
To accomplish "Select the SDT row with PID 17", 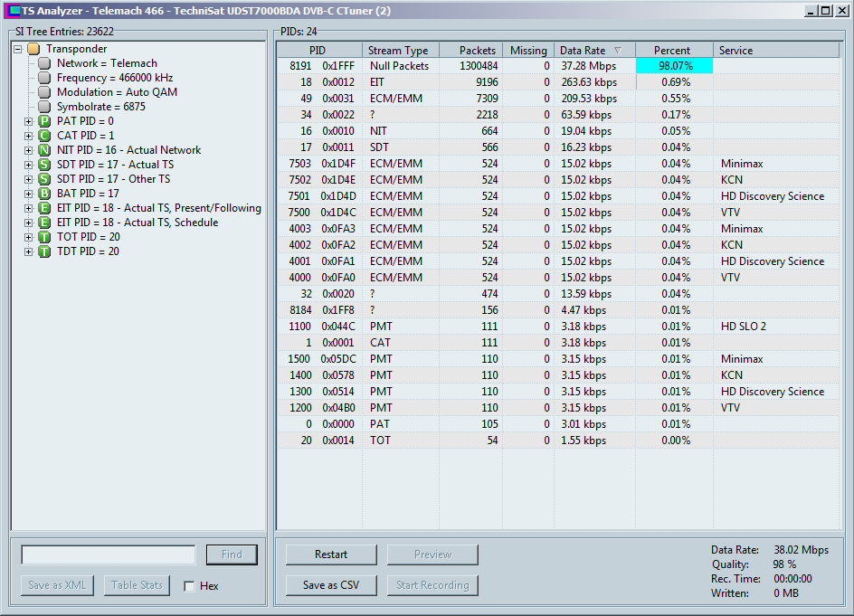I will click(558, 147).
